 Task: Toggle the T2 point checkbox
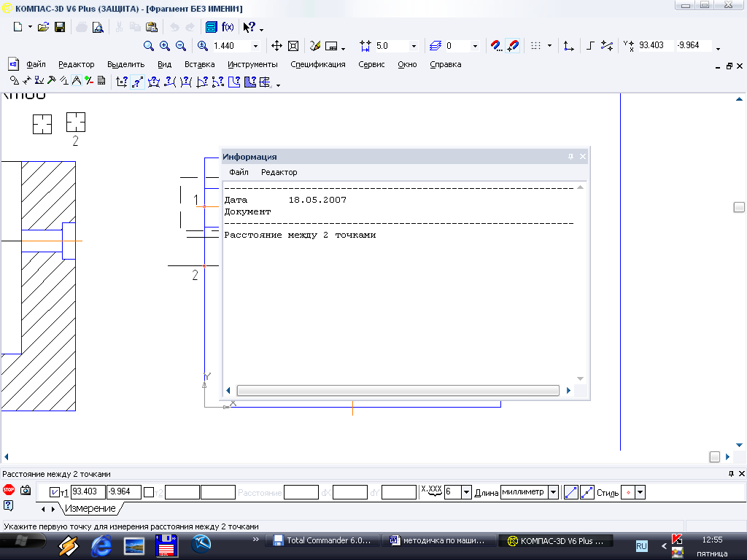[x=149, y=492]
